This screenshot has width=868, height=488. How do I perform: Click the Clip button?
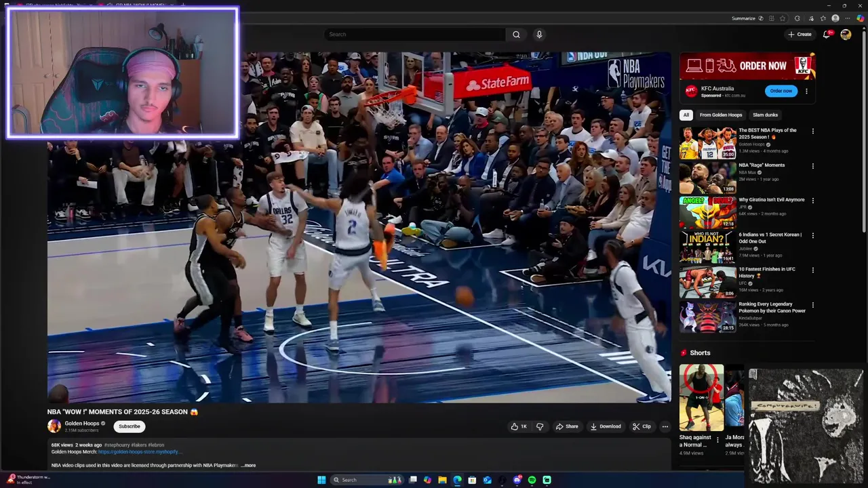(x=642, y=426)
